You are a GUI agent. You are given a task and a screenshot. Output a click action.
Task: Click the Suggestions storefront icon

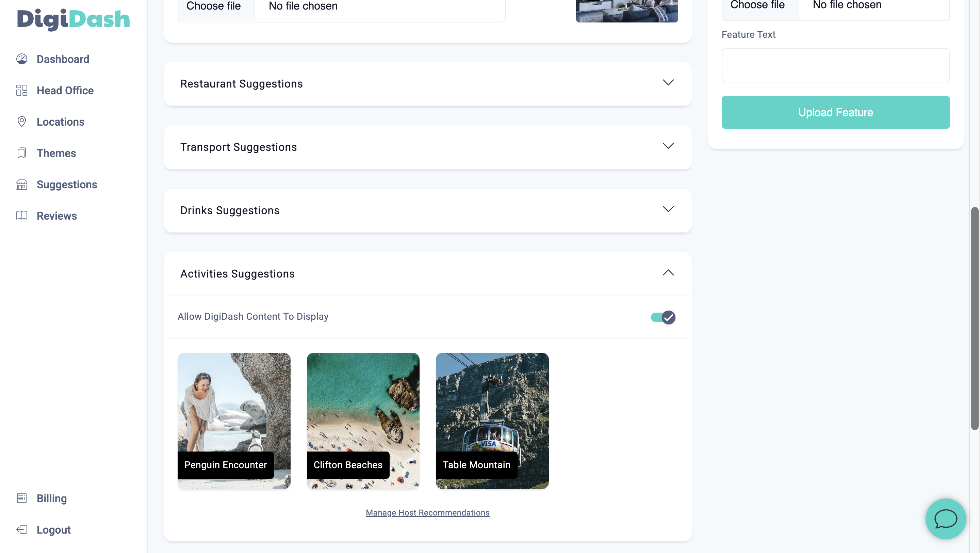point(22,184)
